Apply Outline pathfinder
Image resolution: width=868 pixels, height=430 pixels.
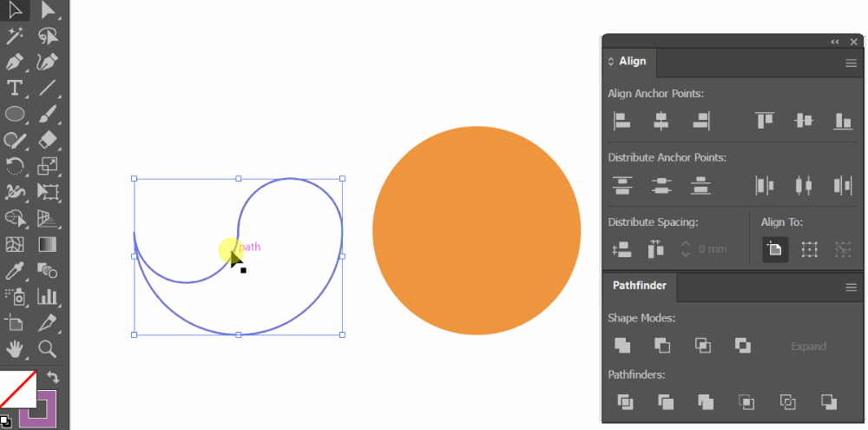787,401
